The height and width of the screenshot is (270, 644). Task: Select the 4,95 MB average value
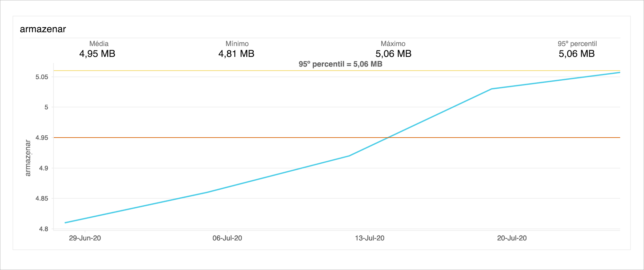tap(97, 54)
